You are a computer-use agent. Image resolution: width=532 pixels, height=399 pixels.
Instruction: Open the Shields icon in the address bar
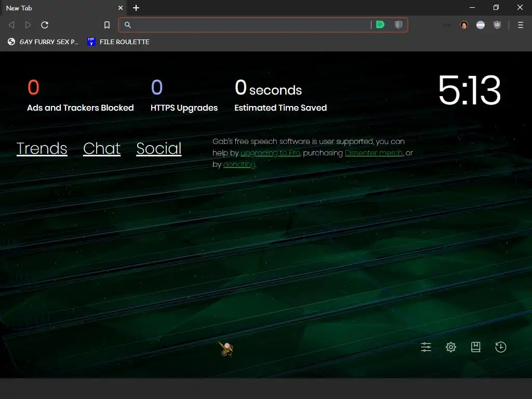(x=398, y=25)
